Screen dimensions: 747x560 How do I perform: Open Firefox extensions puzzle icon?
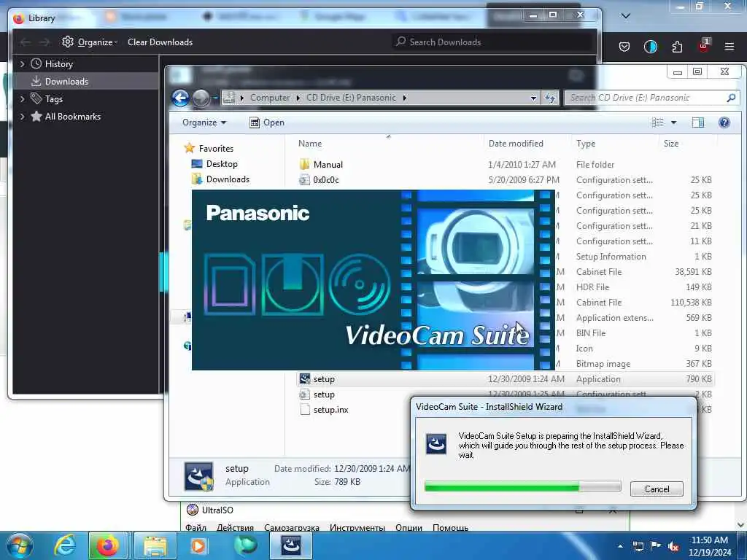click(677, 47)
